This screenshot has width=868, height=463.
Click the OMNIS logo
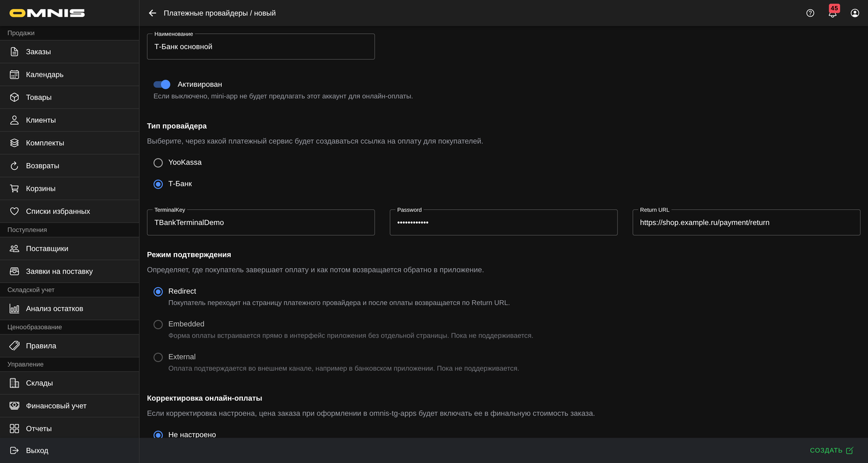coord(47,13)
